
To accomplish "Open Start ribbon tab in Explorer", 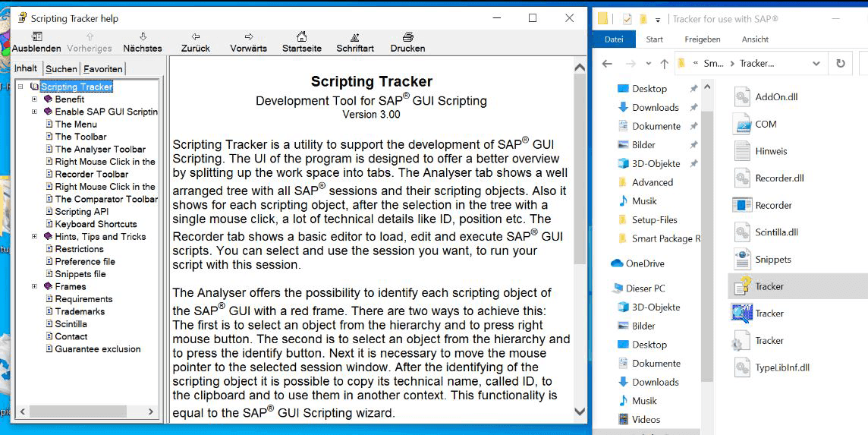I will (x=654, y=39).
